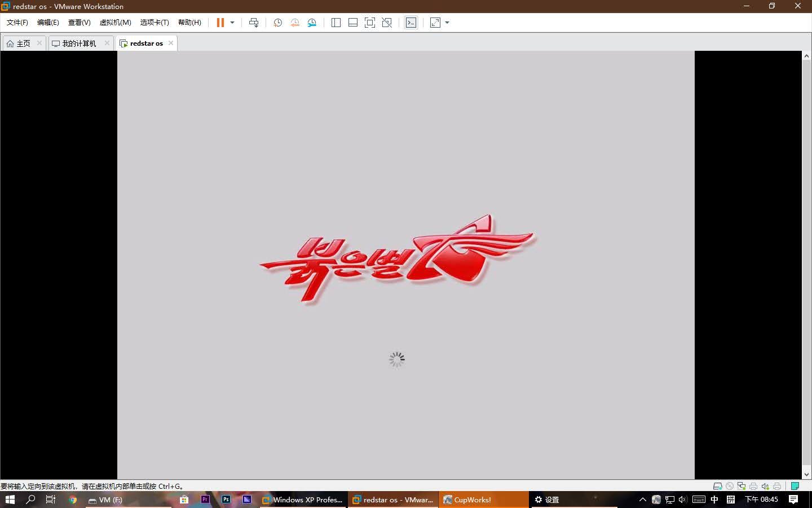Viewport: 812px width, 508px height.
Task: Show hidden system tray icons
Action: coord(642,500)
